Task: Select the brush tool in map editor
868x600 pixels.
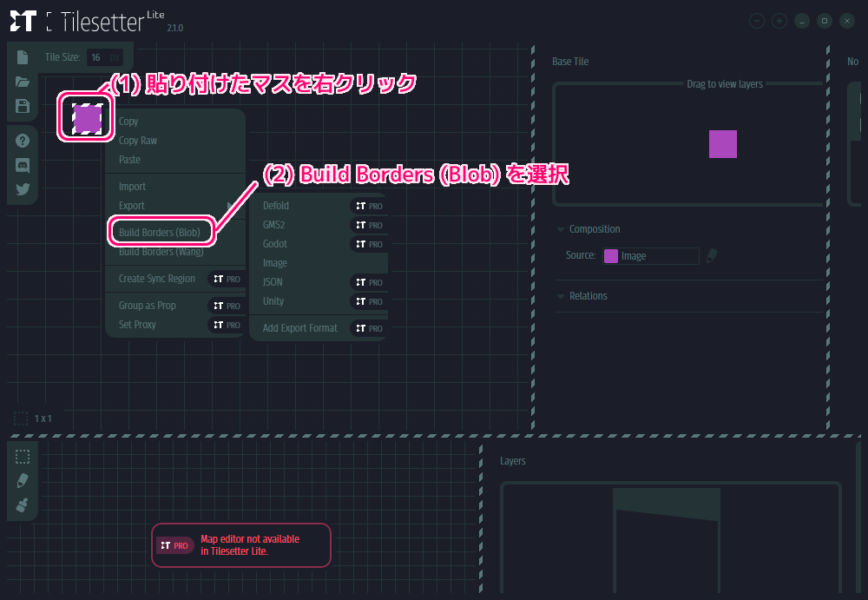Action: [23, 504]
